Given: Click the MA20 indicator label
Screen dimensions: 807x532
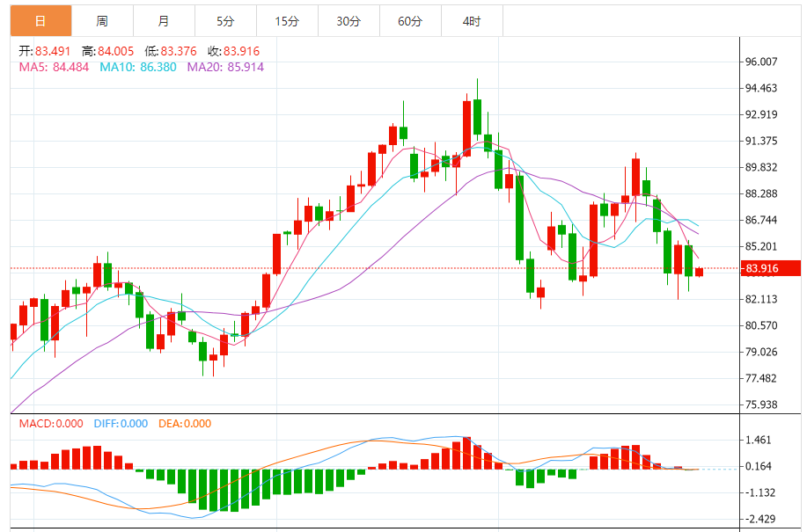Looking at the screenshot, I should pos(225,67).
